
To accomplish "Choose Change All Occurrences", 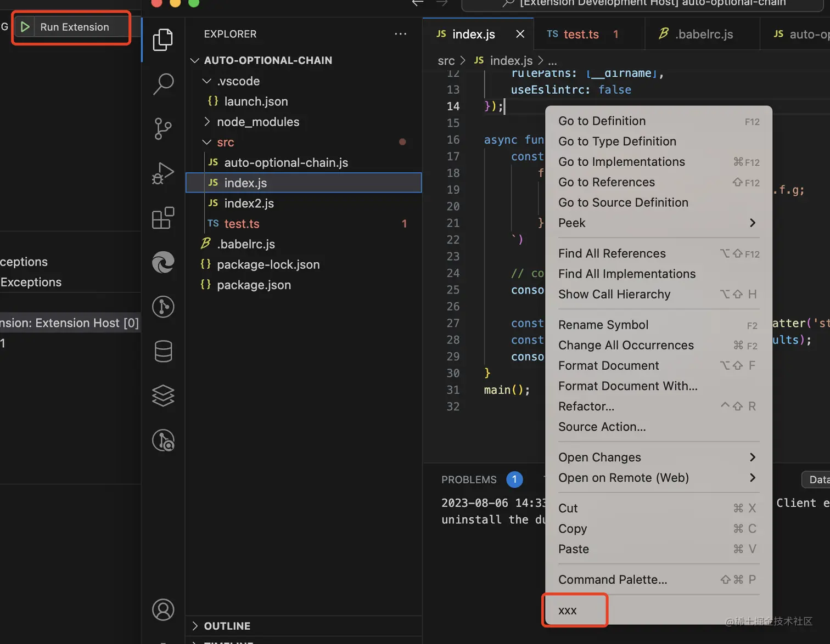I will (x=659, y=345).
